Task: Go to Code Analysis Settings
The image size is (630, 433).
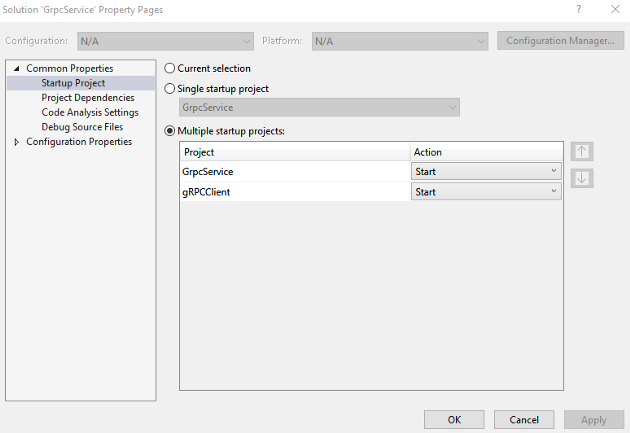Action: tap(90, 113)
